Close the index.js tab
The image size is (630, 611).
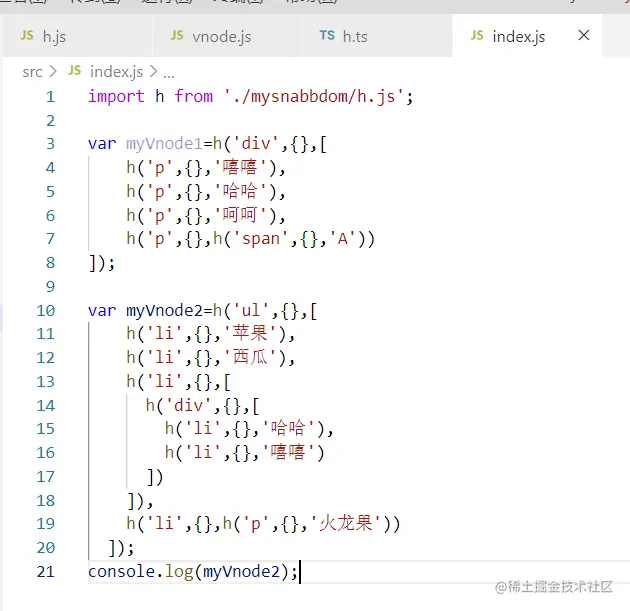(x=584, y=35)
